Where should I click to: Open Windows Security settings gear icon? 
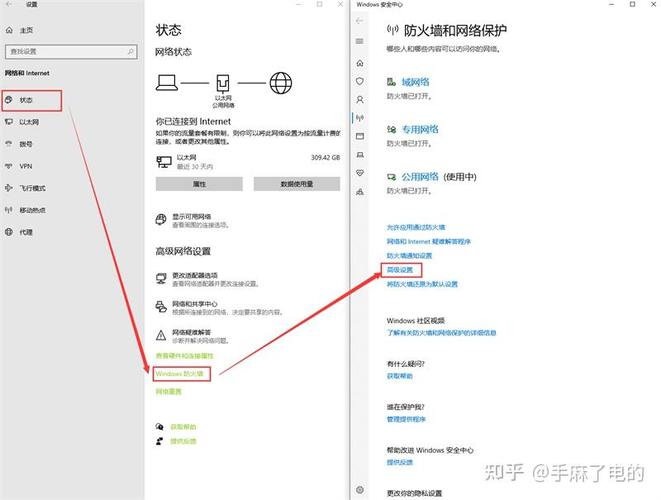tap(360, 490)
